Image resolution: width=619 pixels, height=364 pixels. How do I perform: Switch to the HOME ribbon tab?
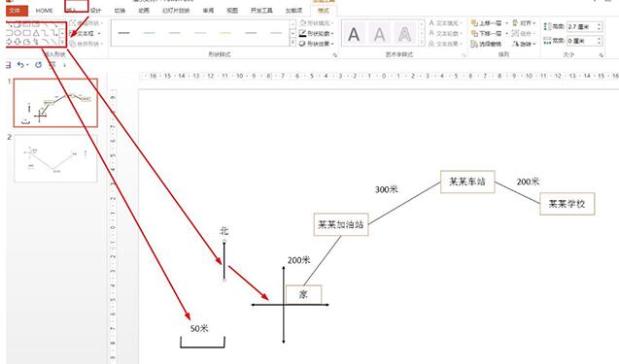(44, 11)
